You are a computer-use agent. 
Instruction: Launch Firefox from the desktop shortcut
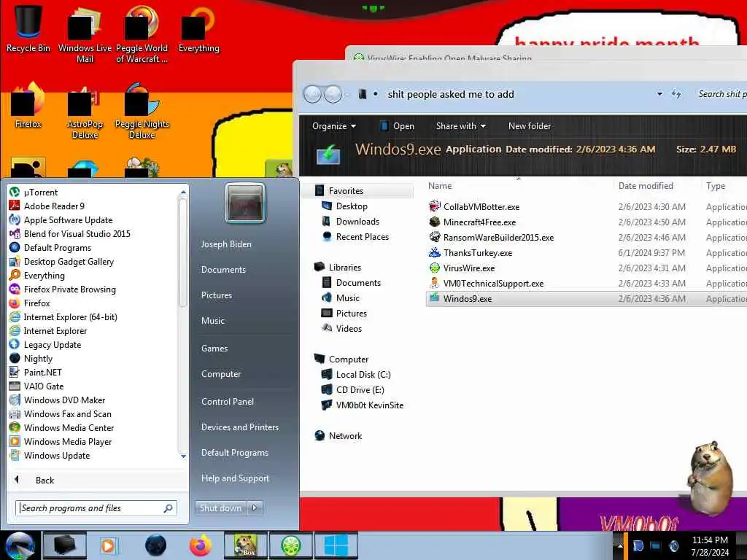click(x=28, y=106)
